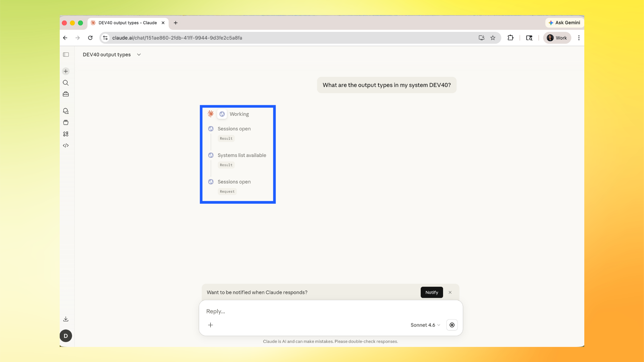Attach a file using the plus in reply box
644x362 pixels.
[x=211, y=325]
